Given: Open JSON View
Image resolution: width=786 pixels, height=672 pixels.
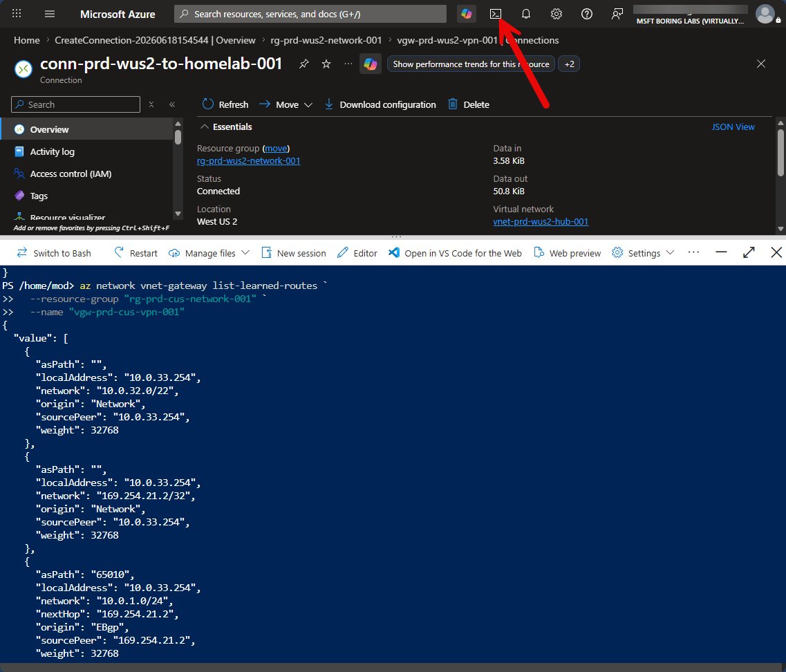Looking at the screenshot, I should [733, 127].
